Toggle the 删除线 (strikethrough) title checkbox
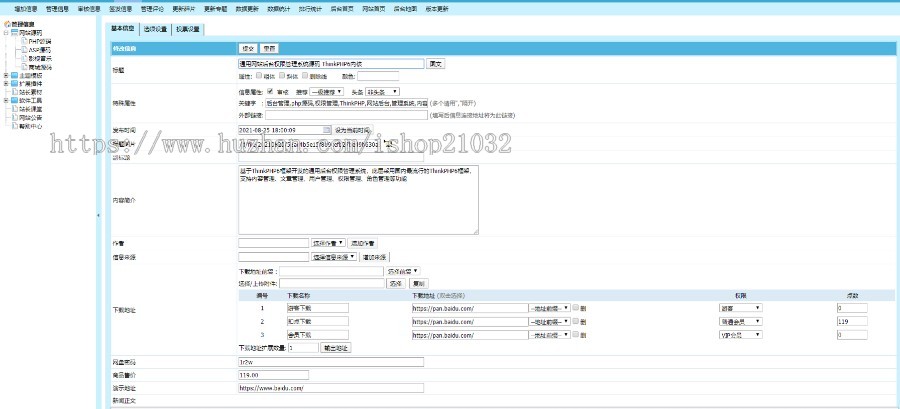Image resolution: width=900 pixels, height=409 pixels. [x=305, y=75]
